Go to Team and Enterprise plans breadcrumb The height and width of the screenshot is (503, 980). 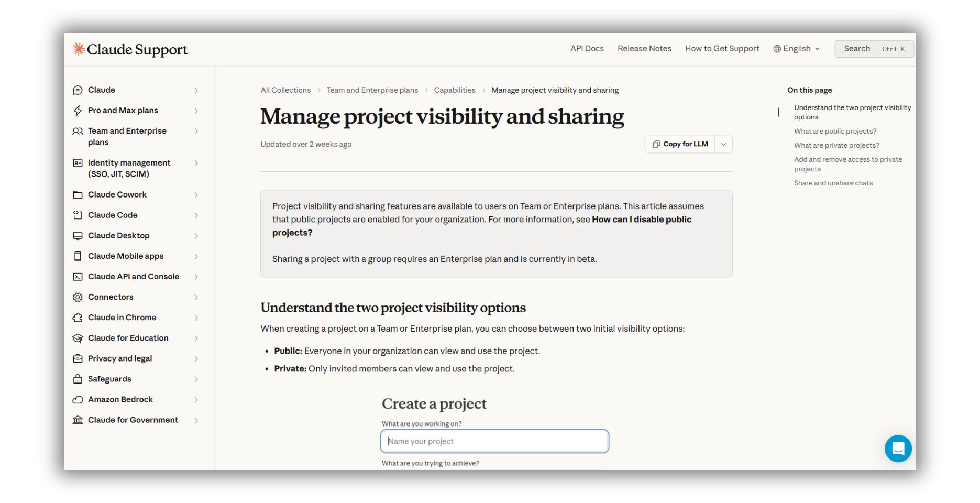click(x=372, y=90)
